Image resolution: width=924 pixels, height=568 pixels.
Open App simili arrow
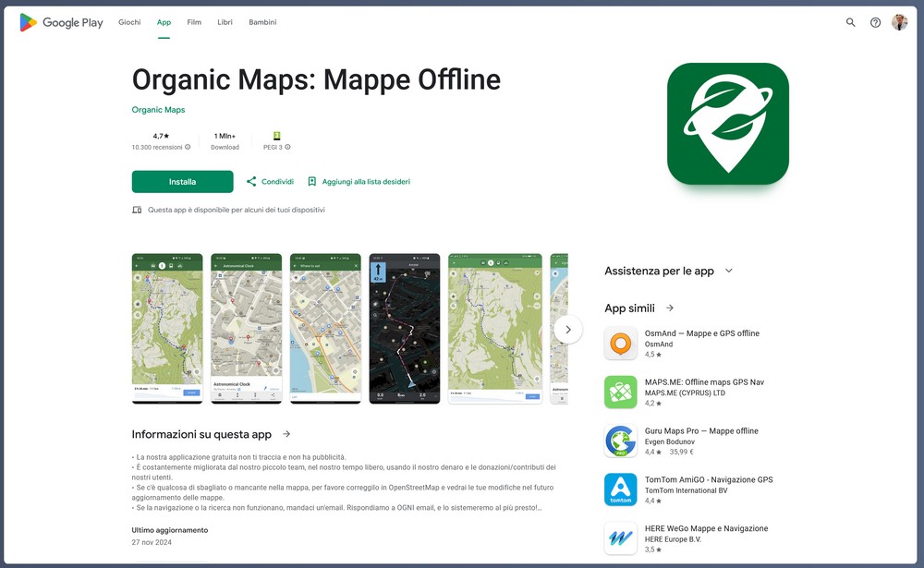click(670, 308)
